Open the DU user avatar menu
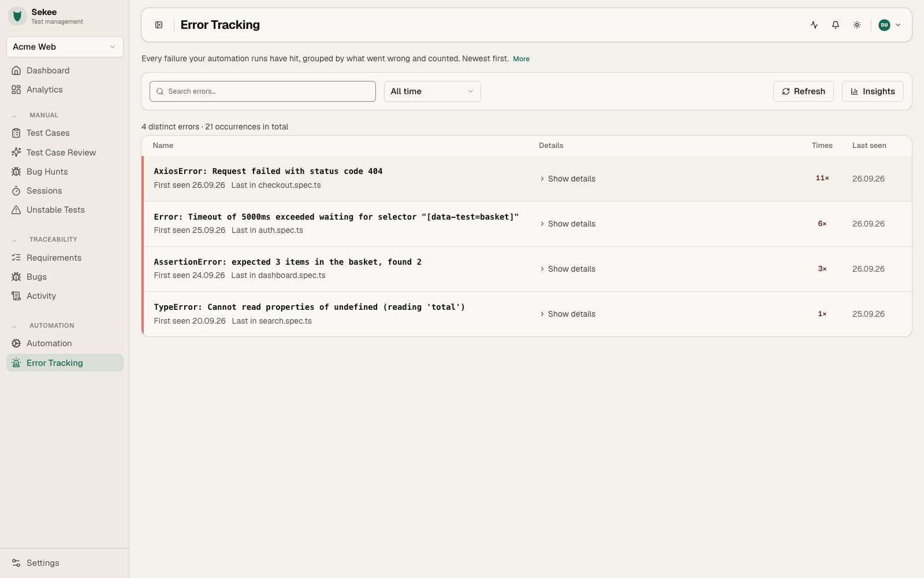Viewport: 924px width, 578px height. [889, 25]
